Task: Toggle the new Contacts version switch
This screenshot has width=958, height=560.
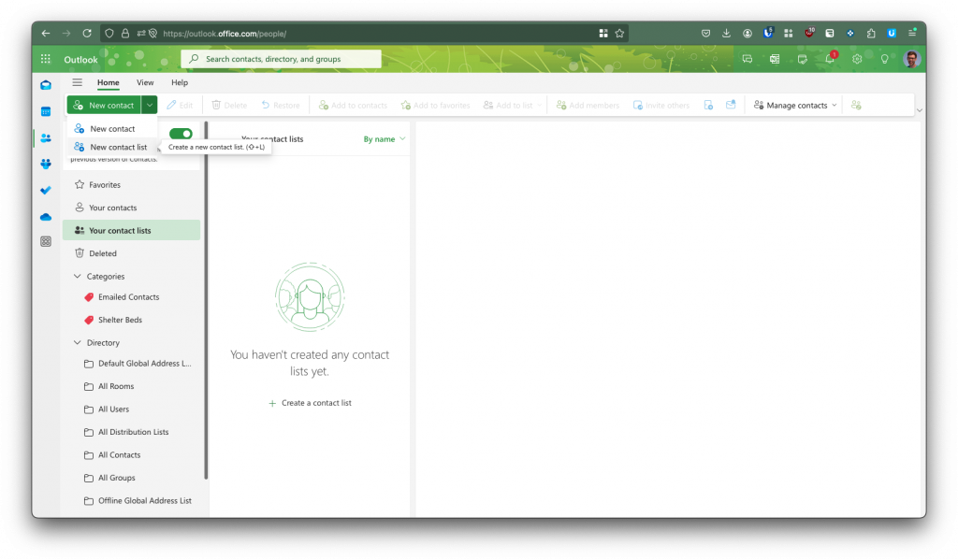Action: [x=181, y=134]
